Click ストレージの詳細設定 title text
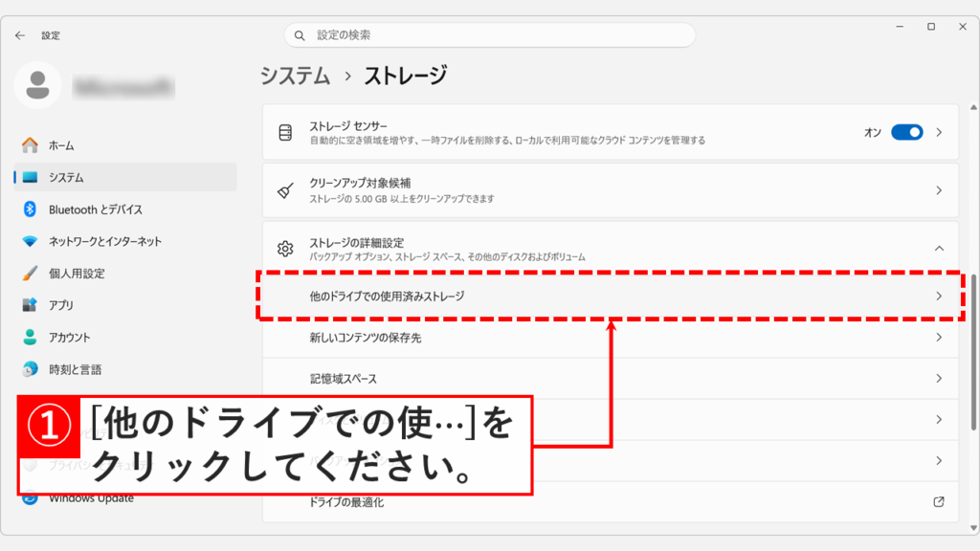Viewport: 980px width, 551px height. click(357, 242)
